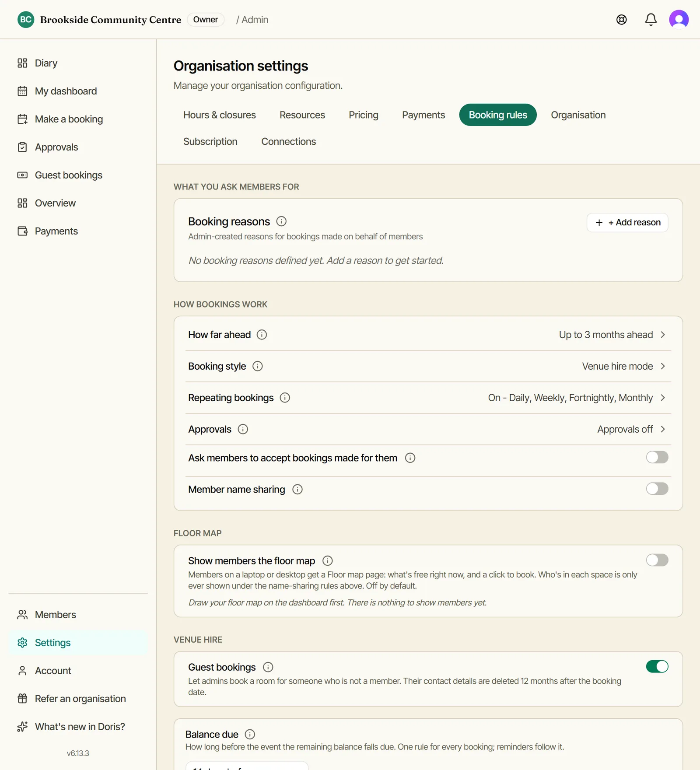Screen dimensions: 700x770
Task: Open the Subscription tab
Action: coord(210,142)
